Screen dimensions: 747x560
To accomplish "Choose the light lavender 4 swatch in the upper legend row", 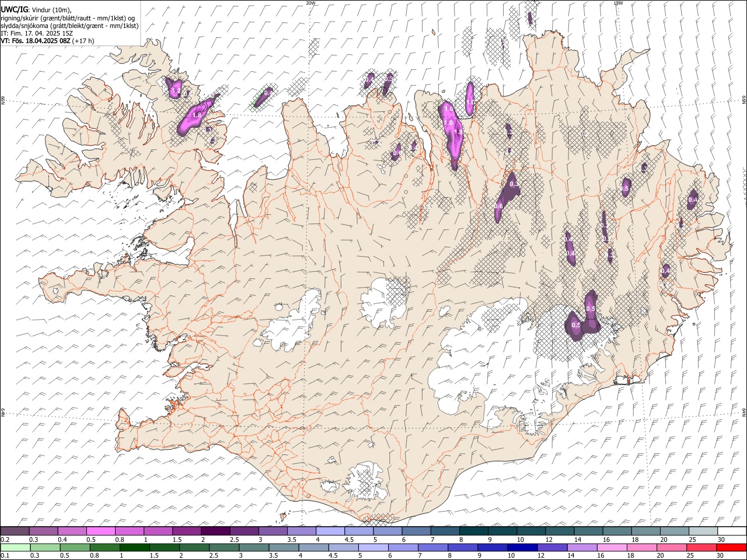I will pos(330,531).
